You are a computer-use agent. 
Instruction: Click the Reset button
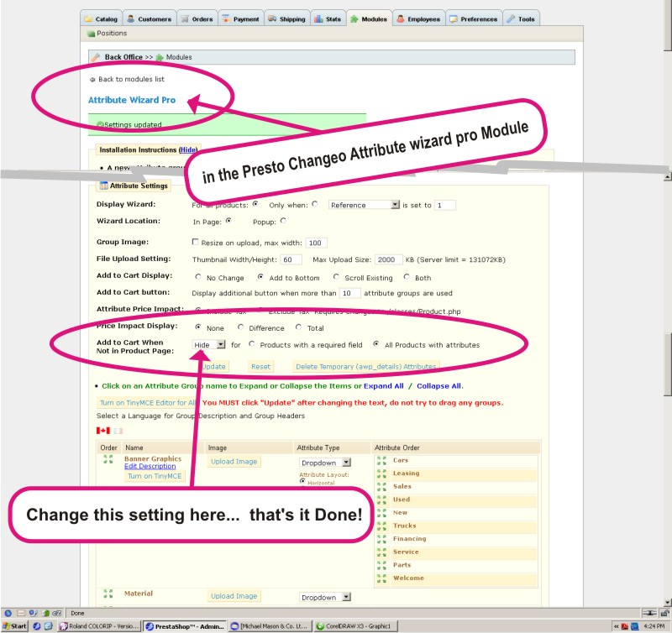click(x=260, y=367)
